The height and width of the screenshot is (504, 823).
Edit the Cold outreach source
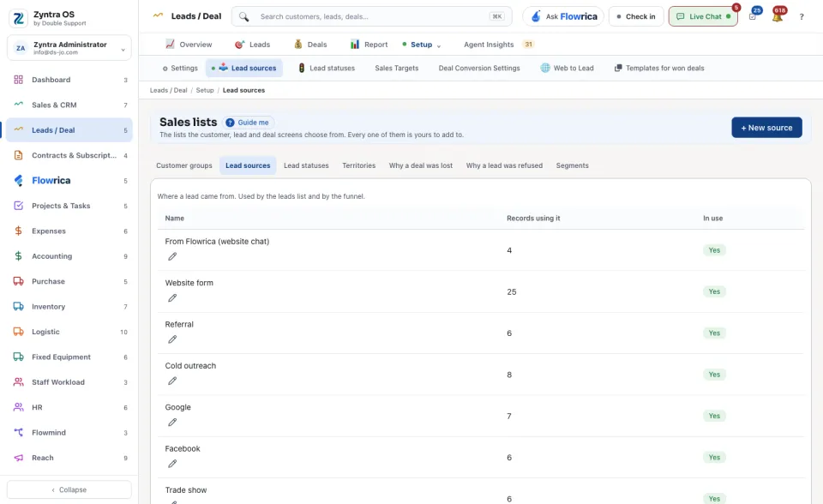tap(172, 381)
